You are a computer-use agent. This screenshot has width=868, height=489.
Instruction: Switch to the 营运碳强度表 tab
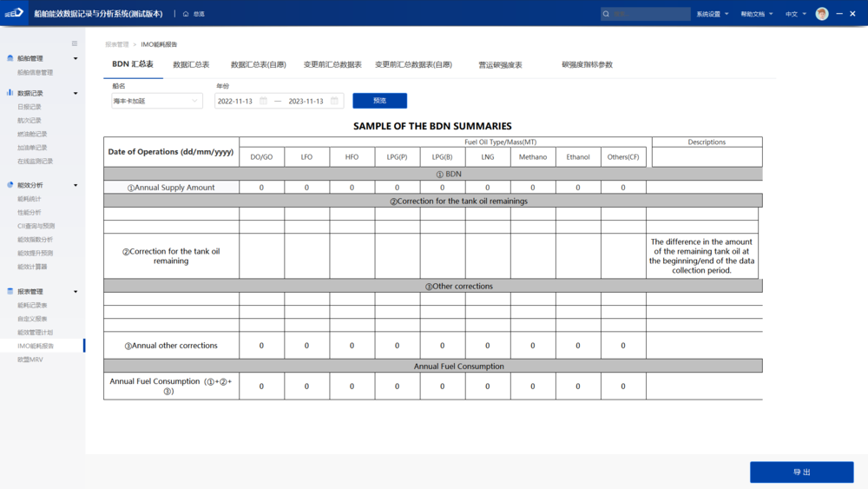[x=500, y=64]
